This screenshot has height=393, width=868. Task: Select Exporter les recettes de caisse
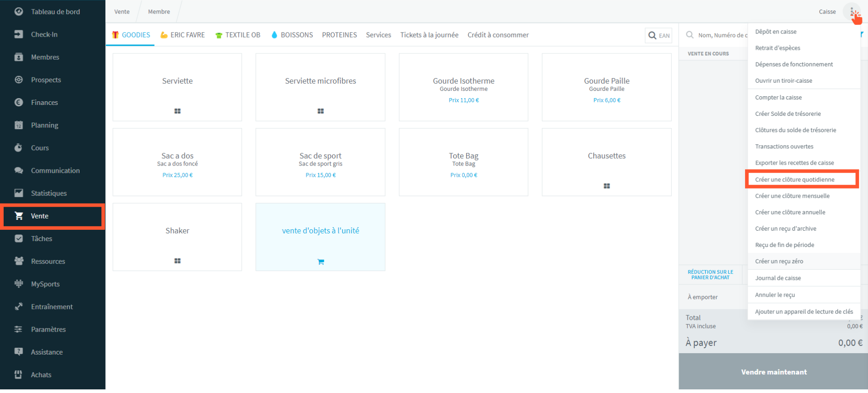click(804, 162)
